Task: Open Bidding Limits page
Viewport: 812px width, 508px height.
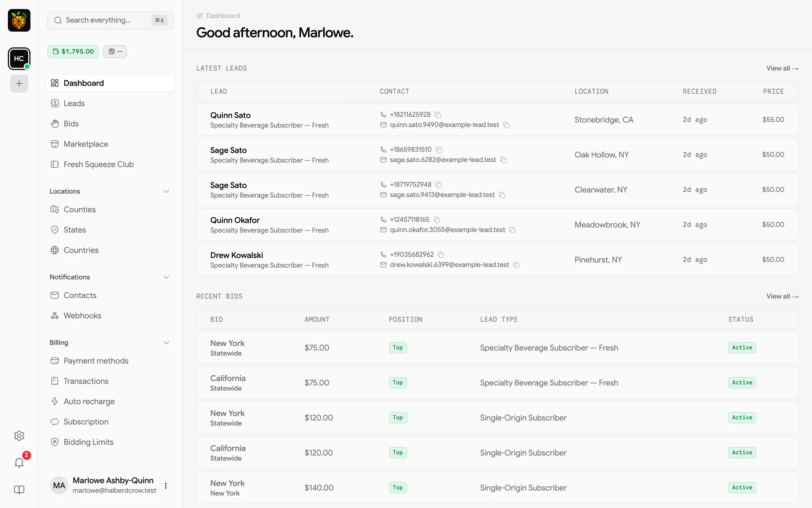Action: pyautogui.click(x=110, y=442)
